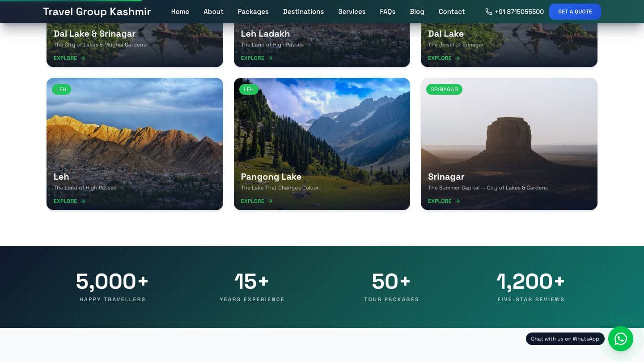The image size is (644, 362).
Task: Go to the Home menu item
Action: (180, 12)
